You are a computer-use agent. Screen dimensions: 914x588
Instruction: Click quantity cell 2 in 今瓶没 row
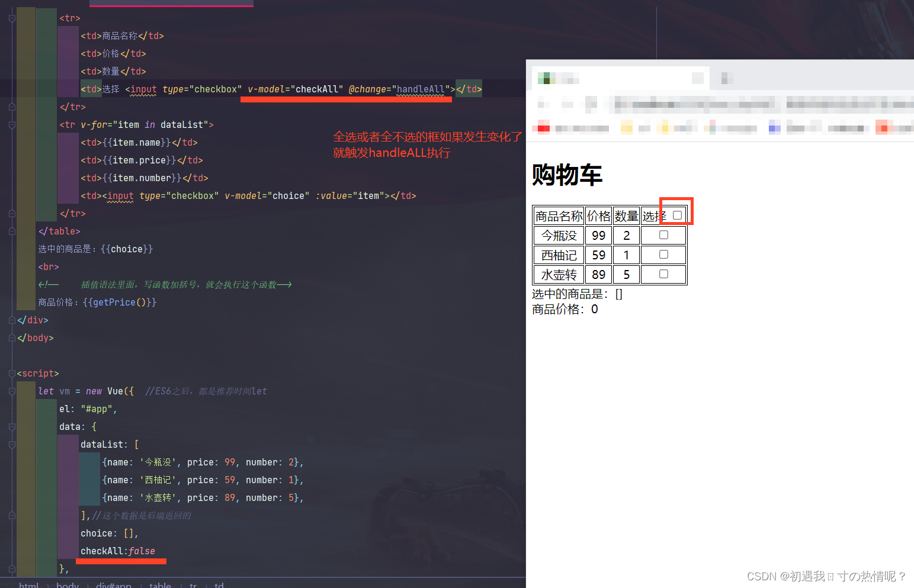point(626,236)
